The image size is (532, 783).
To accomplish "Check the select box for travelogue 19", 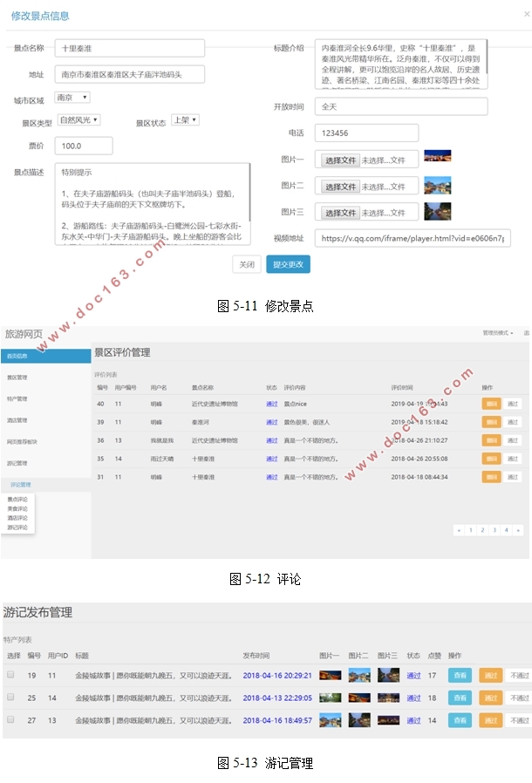I will tap(10, 675).
